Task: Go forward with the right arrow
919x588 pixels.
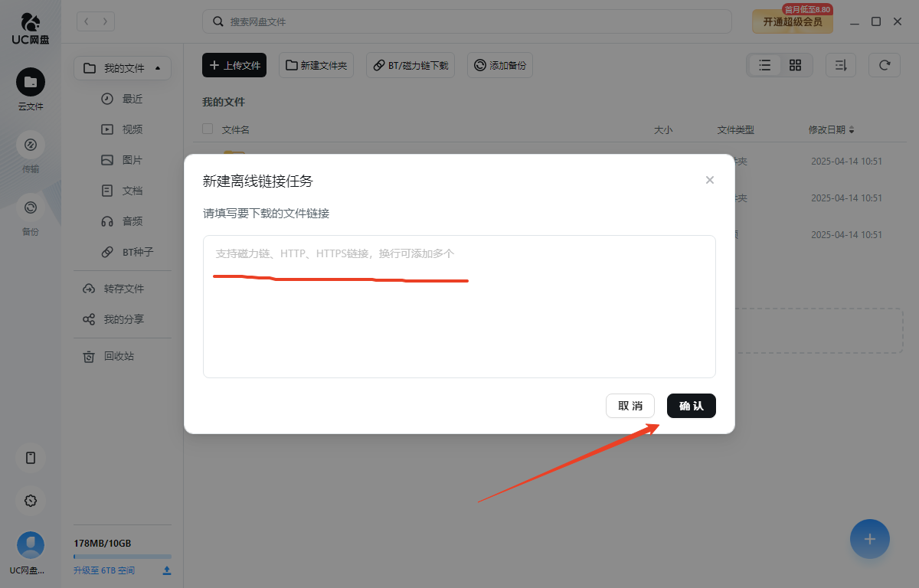Action: pyautogui.click(x=105, y=21)
